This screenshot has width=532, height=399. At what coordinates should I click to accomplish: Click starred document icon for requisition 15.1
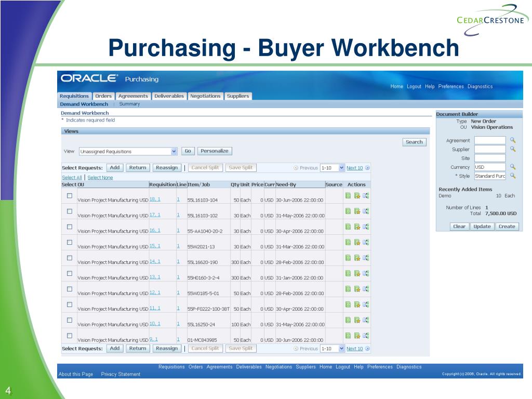357,242
